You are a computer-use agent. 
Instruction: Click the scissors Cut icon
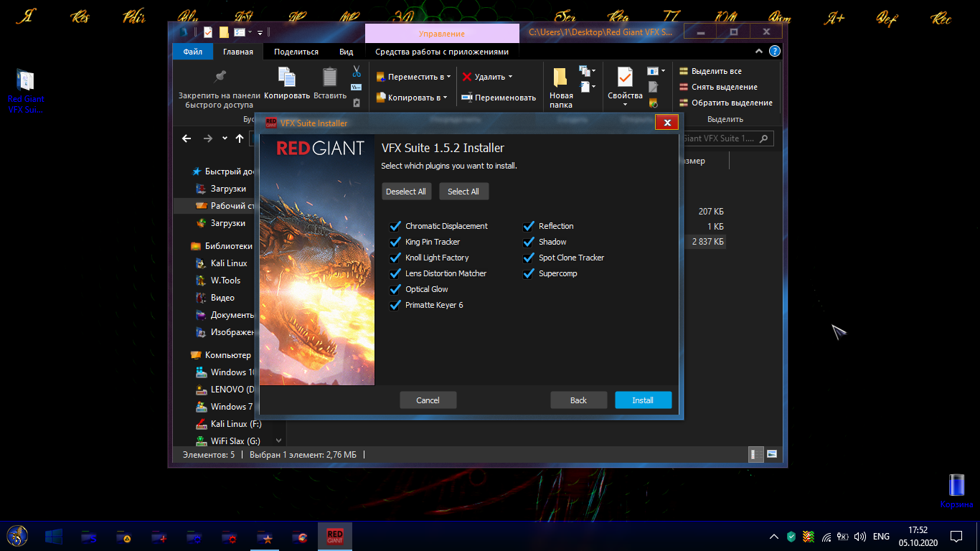point(356,72)
